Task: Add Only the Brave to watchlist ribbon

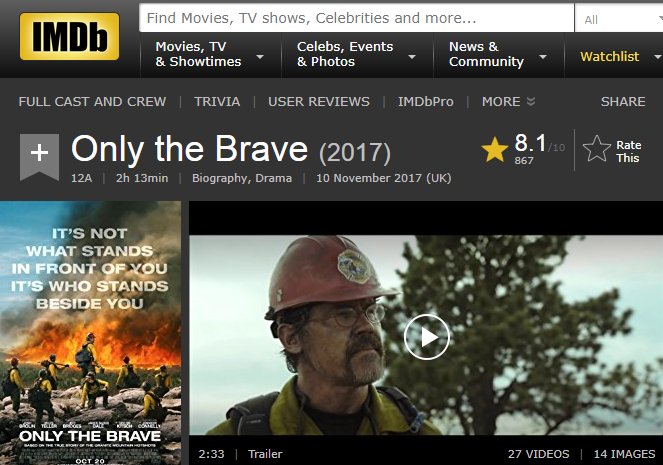Action: coord(39,157)
